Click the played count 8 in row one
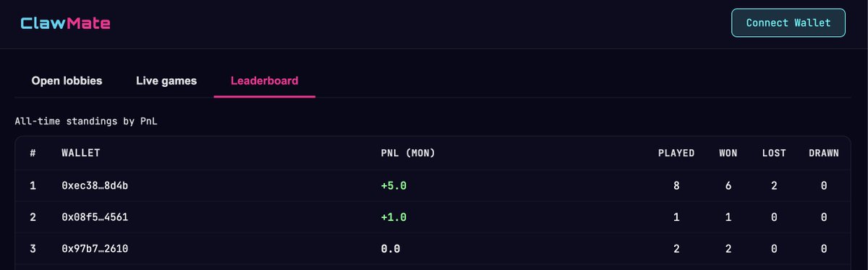 pyautogui.click(x=676, y=186)
